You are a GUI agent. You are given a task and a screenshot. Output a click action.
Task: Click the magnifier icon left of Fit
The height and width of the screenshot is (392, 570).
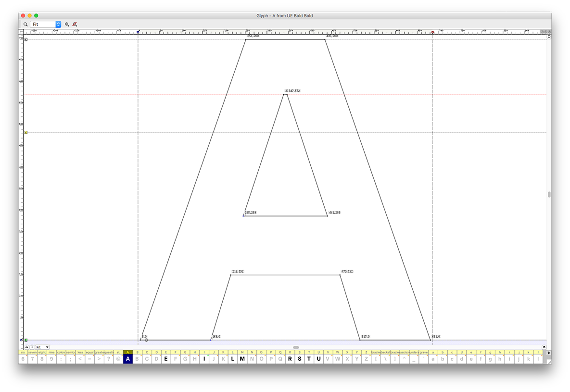tap(25, 24)
